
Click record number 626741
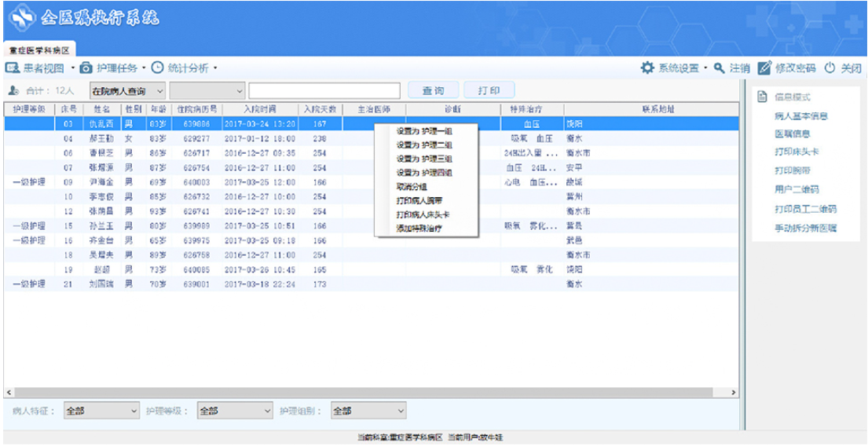(x=196, y=211)
